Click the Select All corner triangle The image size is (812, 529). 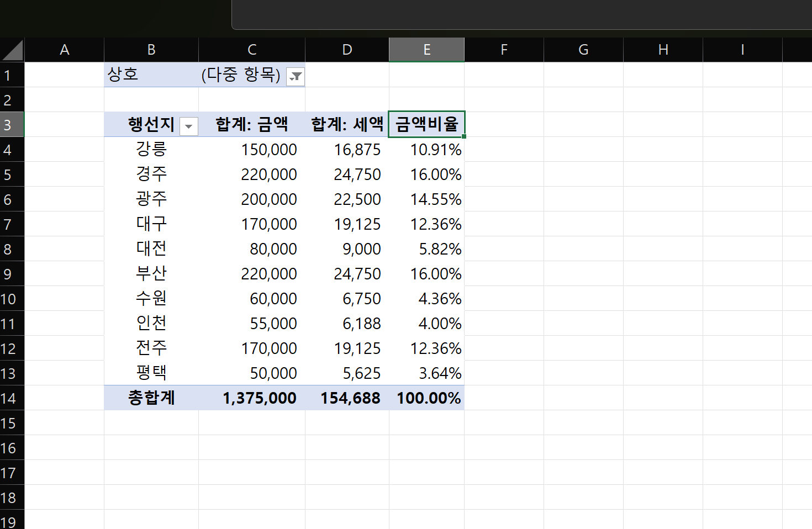[x=12, y=50]
